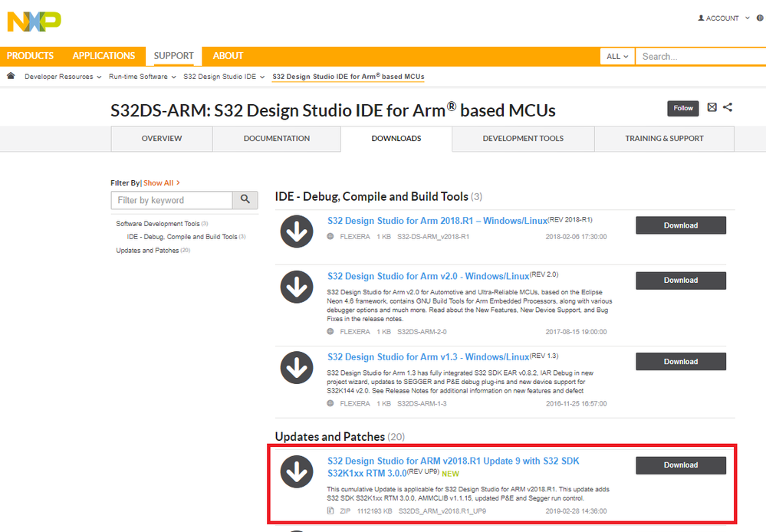Expand Run-time Software breadcrumb dropdown
766x532 pixels.
pyautogui.click(x=173, y=77)
